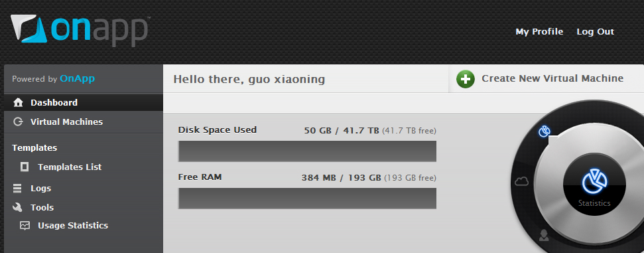Open Virtual Machines menu item
The height and width of the screenshot is (253, 644).
(84, 122)
